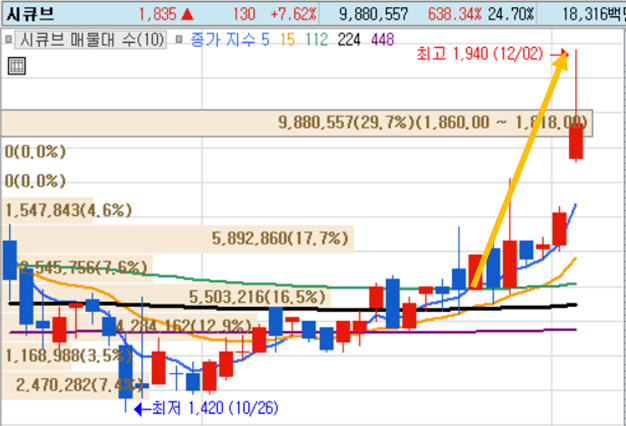Select the 15 moving average legend
The width and height of the screenshot is (626, 426).
287,40
